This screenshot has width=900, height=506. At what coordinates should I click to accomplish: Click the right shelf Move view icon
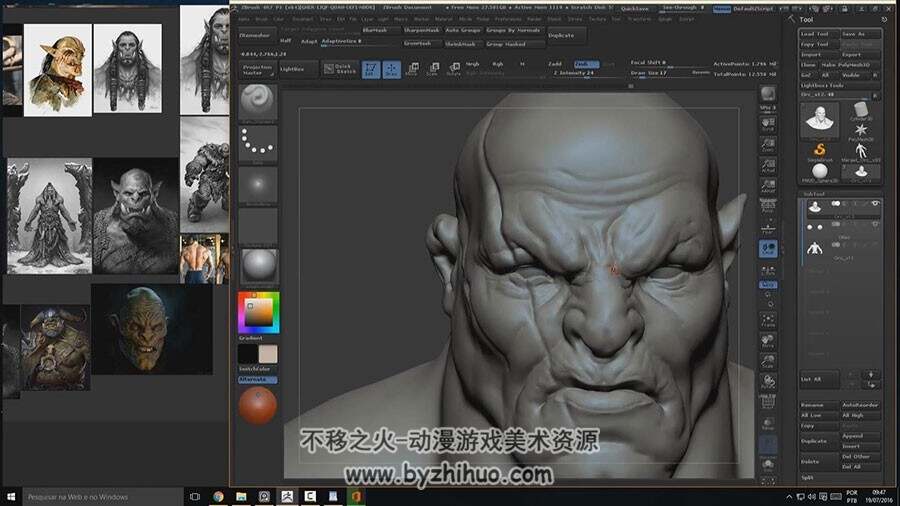(768, 341)
